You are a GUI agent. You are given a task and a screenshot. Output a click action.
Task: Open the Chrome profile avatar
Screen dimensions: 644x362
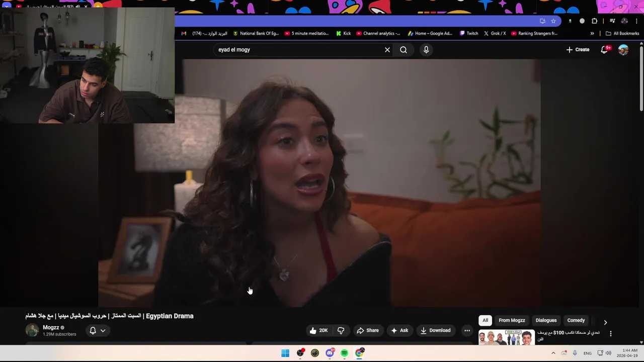coord(624,21)
